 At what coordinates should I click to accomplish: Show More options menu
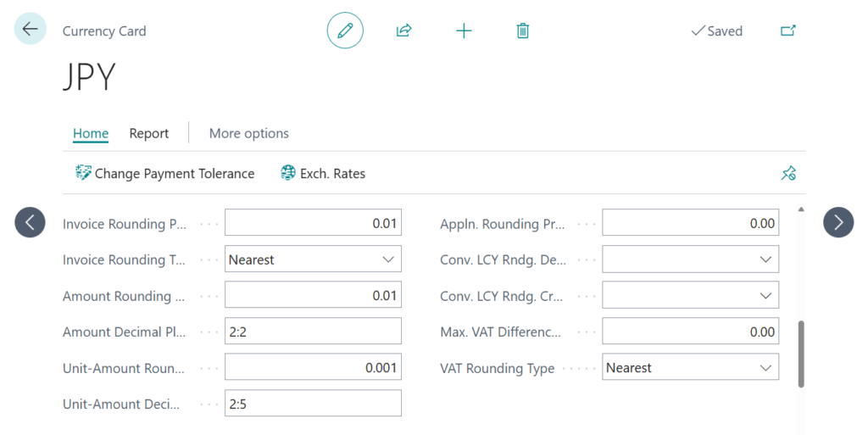pyautogui.click(x=248, y=133)
